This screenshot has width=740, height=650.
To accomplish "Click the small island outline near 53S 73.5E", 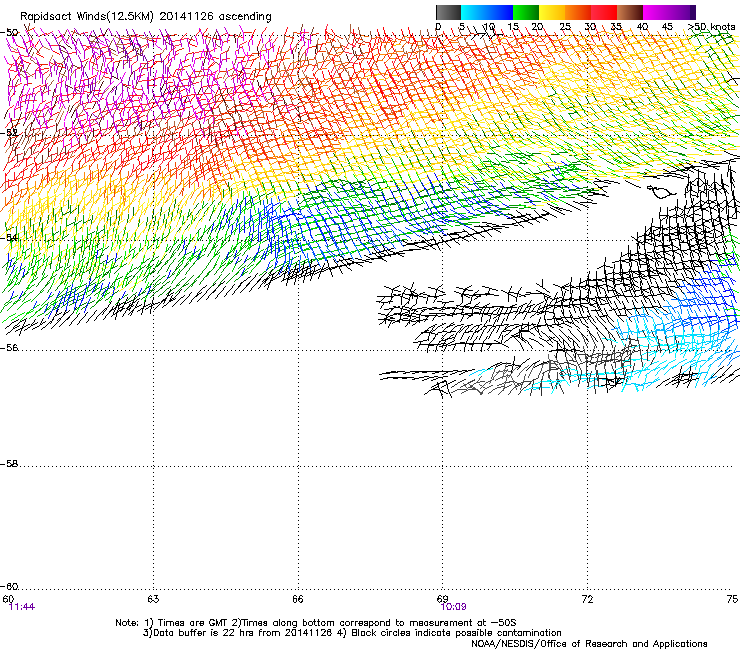I will click(661, 192).
